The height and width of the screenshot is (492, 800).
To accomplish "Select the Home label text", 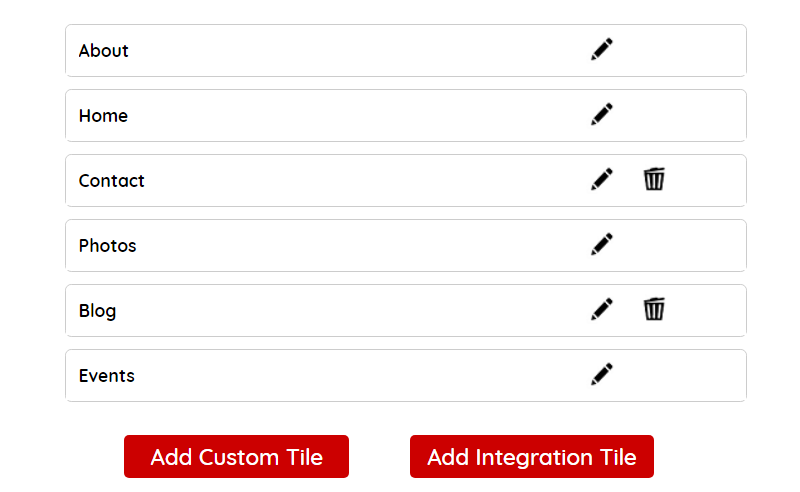I will 103,116.
